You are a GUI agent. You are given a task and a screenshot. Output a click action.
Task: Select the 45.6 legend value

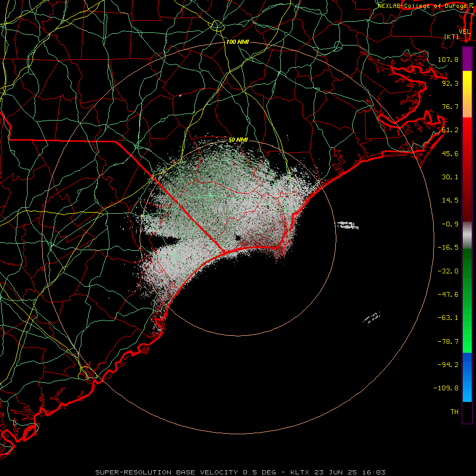(x=450, y=153)
